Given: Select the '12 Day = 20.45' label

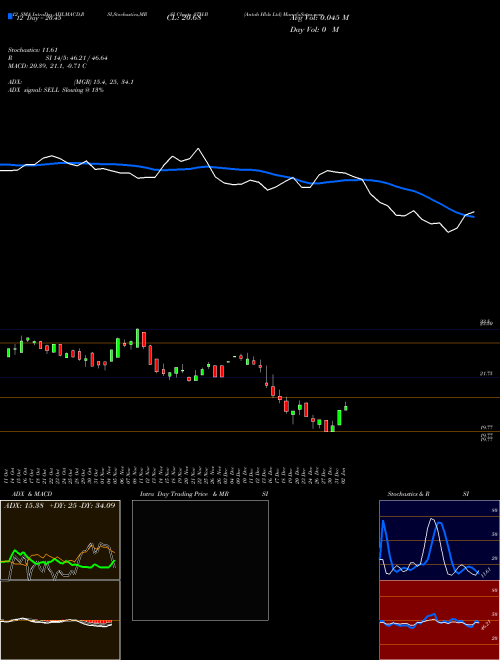Looking at the screenshot, I should pos(39,18).
